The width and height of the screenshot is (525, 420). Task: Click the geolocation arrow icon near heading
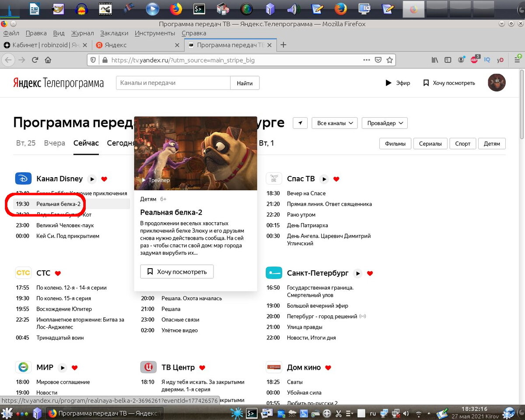[300, 123]
